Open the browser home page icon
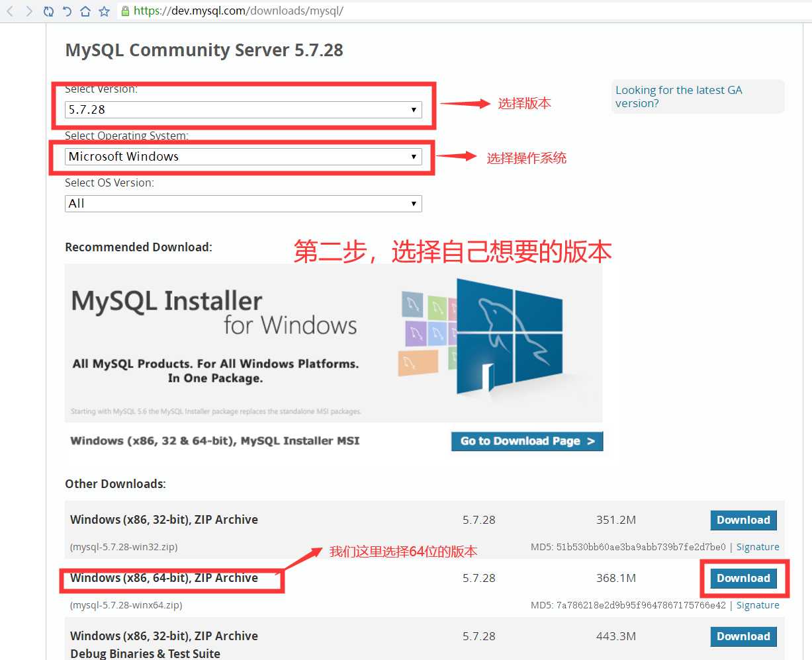The image size is (812, 660). (85, 11)
